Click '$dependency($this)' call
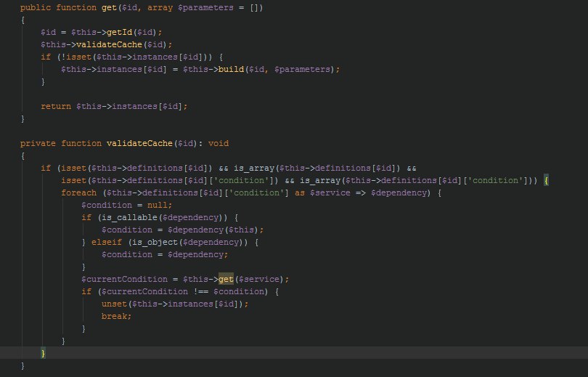 point(213,230)
